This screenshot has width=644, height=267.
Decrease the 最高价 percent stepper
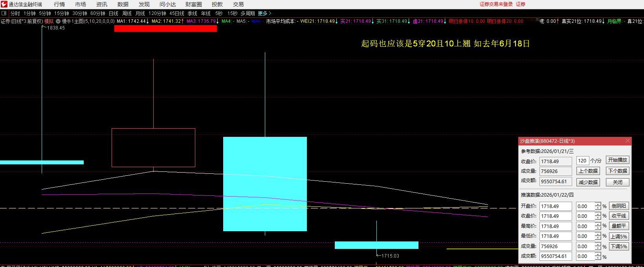coord(598,228)
